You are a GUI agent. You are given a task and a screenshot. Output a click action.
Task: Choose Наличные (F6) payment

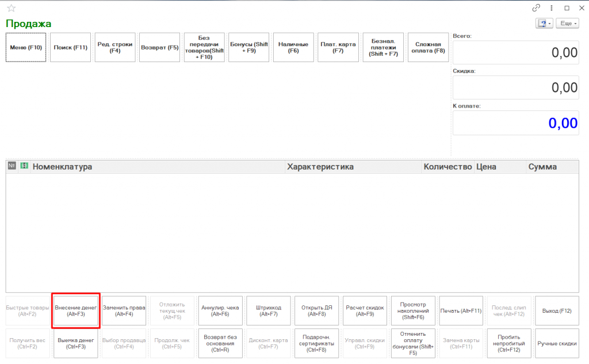pos(293,48)
